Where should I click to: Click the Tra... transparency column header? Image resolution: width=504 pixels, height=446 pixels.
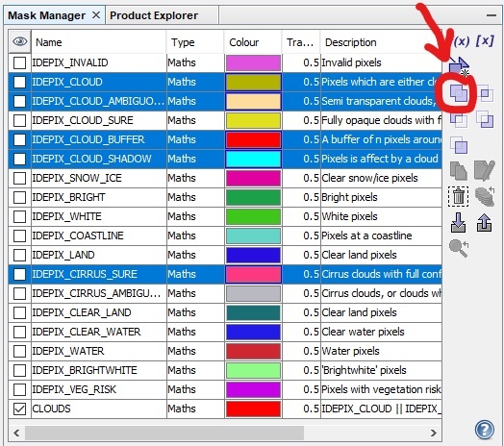[300, 42]
